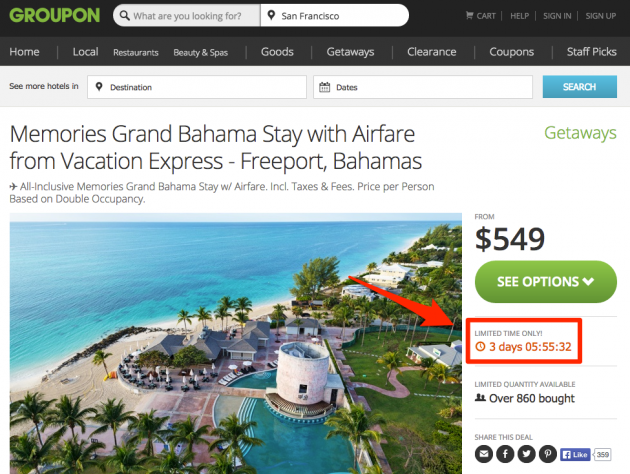Click the blue Search button
Screen dimensions: 630x474
click(x=579, y=87)
